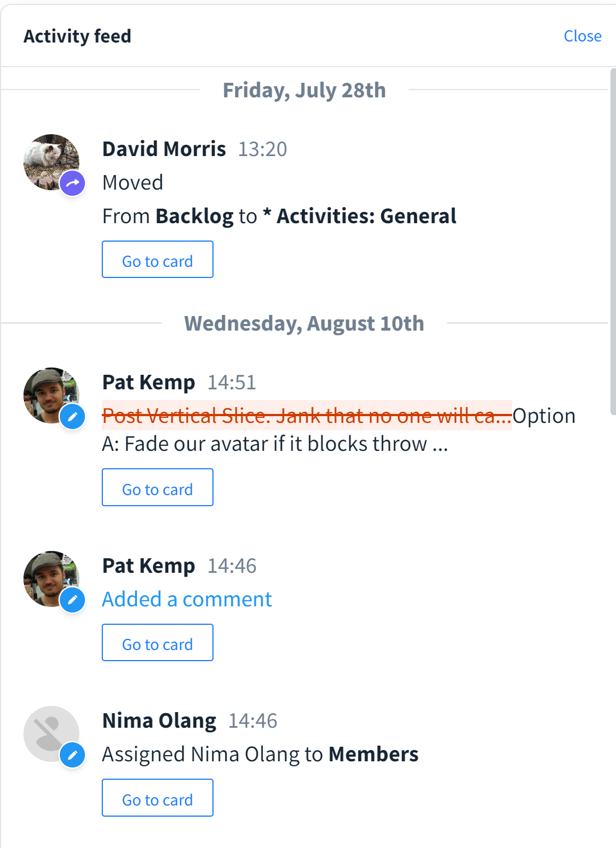Click the "Activities: General" list name

[x=366, y=216]
